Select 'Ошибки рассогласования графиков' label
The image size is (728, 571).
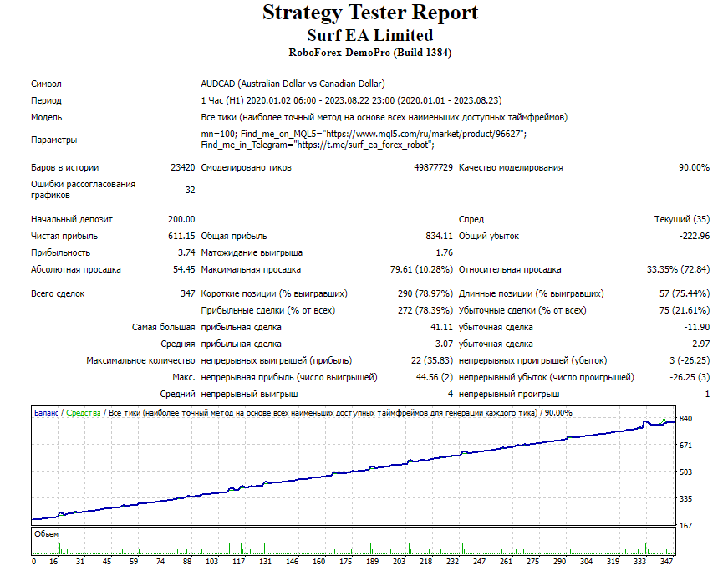(x=83, y=190)
